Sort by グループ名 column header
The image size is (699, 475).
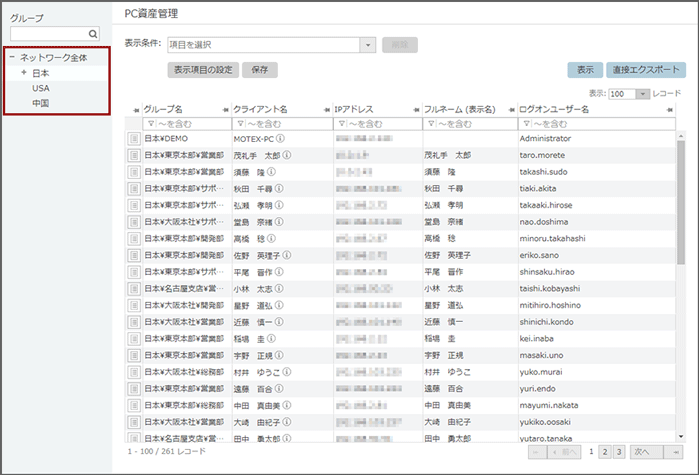click(163, 109)
